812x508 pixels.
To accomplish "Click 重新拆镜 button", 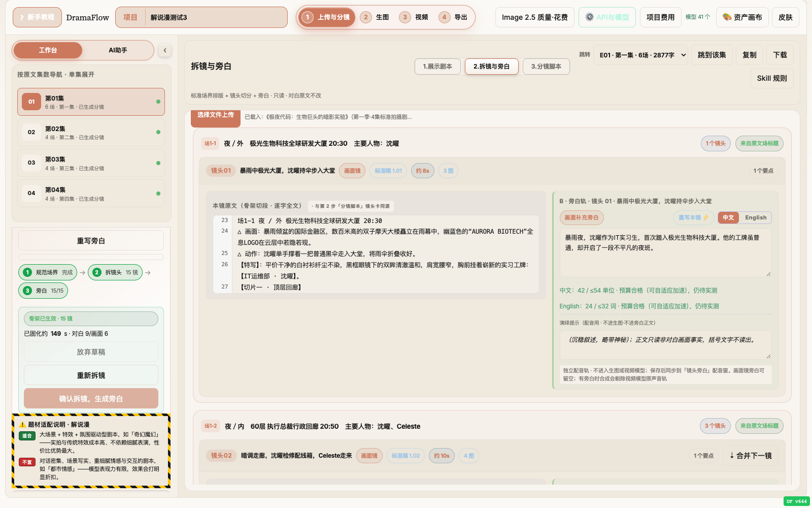I will click(x=91, y=375).
